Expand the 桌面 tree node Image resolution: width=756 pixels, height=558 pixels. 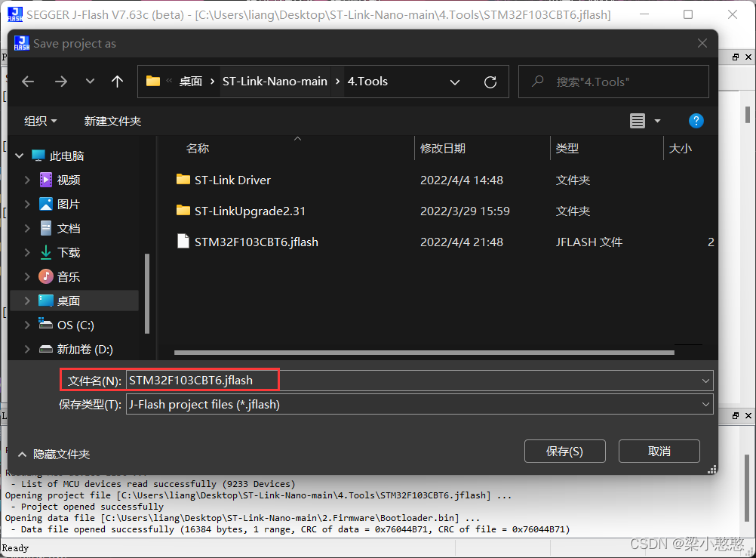coord(27,301)
